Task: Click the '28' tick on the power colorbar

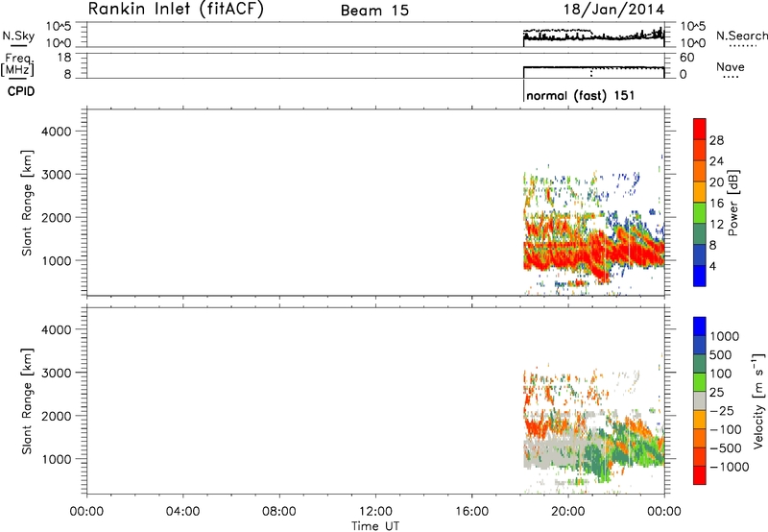Action: coord(716,140)
